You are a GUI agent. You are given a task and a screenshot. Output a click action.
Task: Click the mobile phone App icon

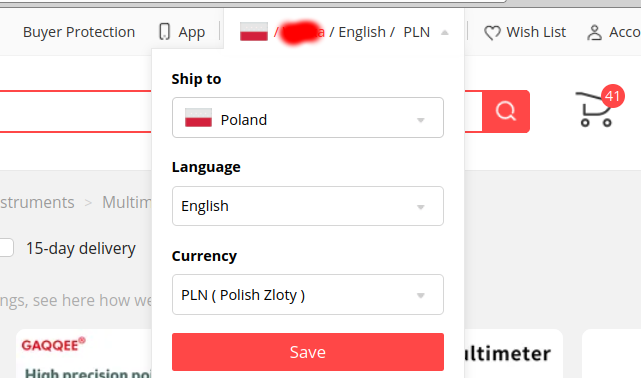click(x=164, y=31)
